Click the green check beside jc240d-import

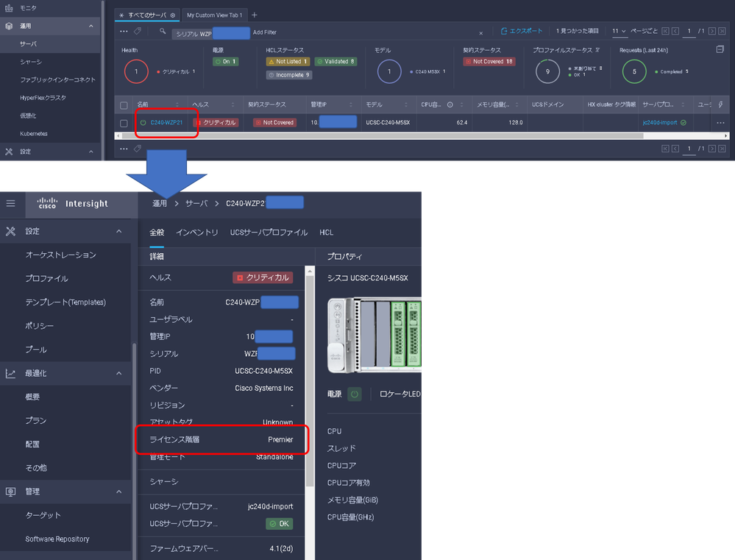[683, 122]
